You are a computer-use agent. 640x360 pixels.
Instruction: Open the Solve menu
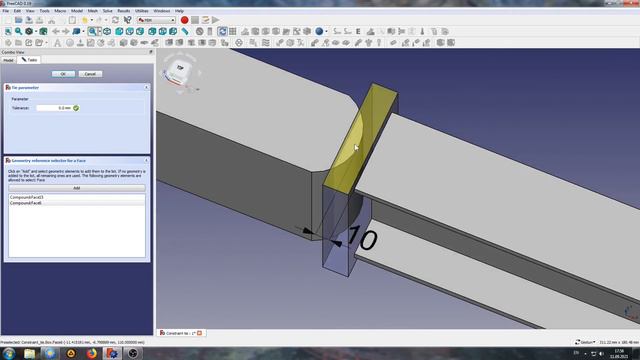(107, 11)
